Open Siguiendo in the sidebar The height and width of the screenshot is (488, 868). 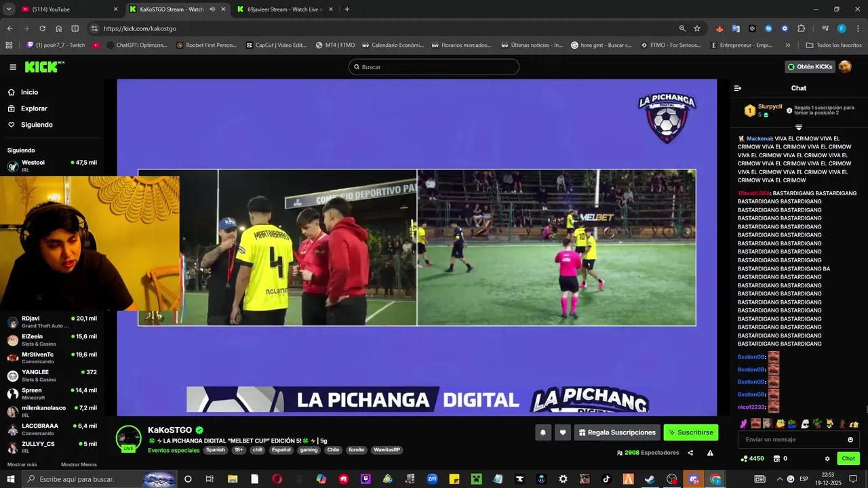pos(37,125)
